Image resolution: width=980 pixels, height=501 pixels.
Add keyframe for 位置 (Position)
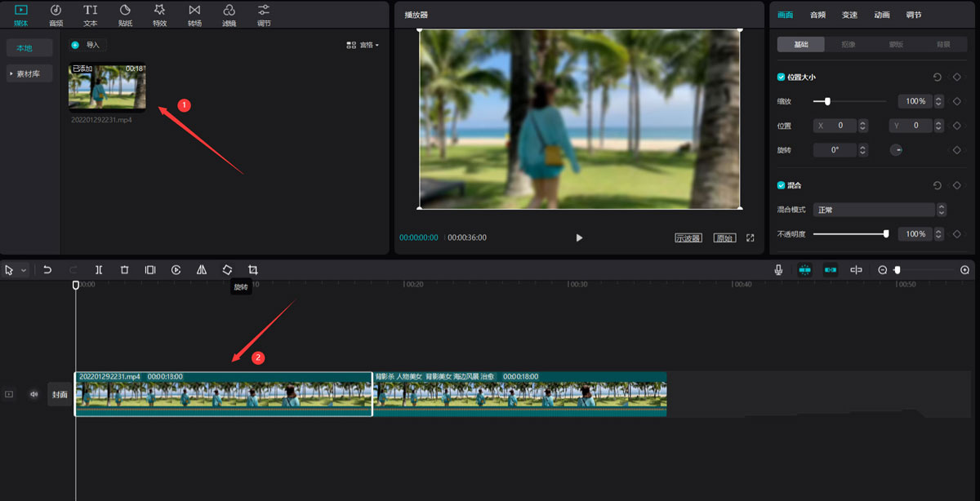(x=956, y=126)
